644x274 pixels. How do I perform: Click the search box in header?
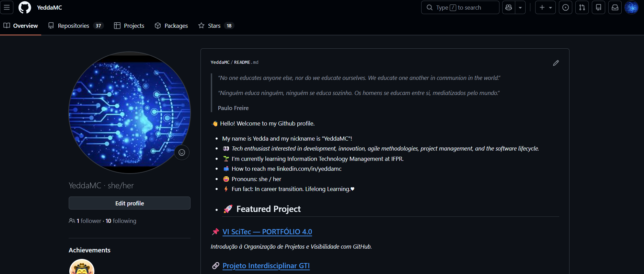pos(460,8)
